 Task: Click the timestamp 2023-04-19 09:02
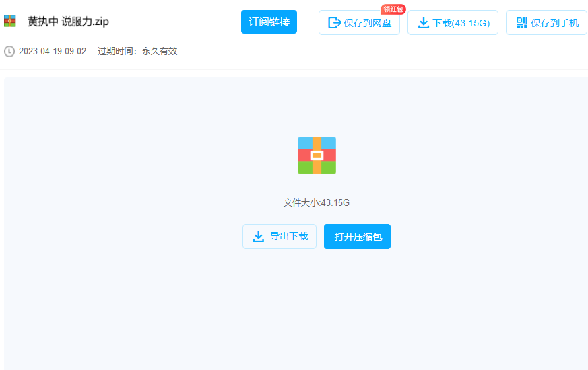point(53,51)
